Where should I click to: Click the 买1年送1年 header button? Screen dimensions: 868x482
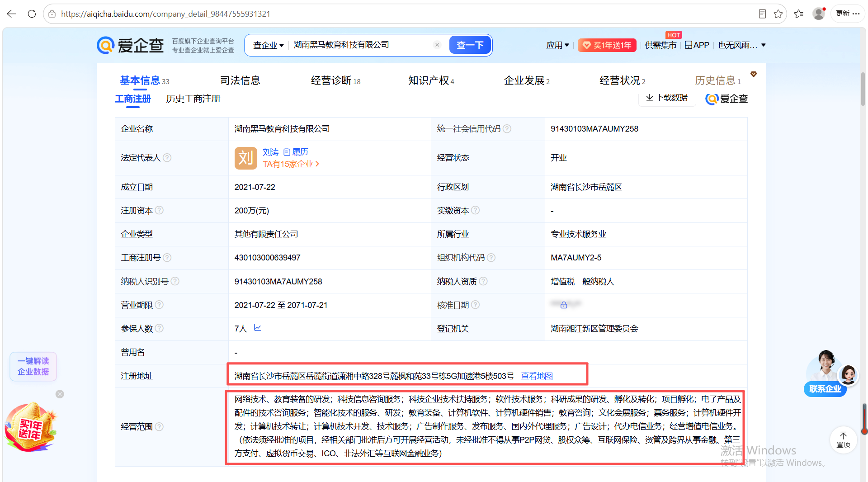(x=607, y=45)
